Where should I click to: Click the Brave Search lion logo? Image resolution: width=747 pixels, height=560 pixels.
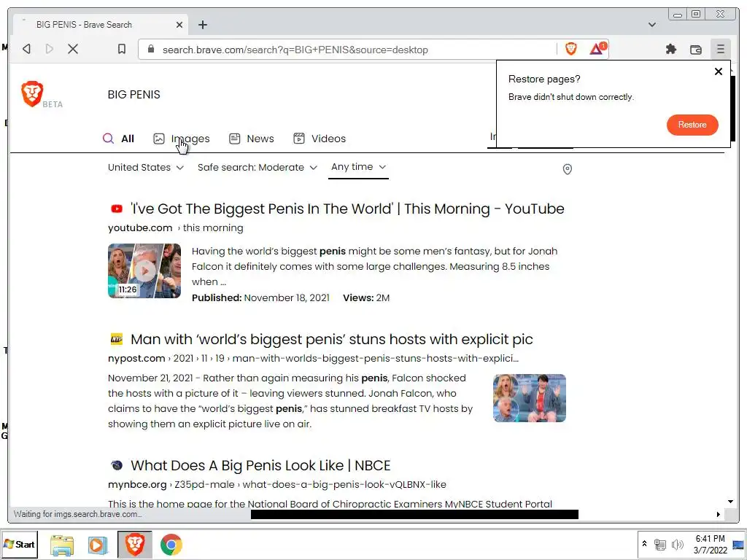click(32, 94)
